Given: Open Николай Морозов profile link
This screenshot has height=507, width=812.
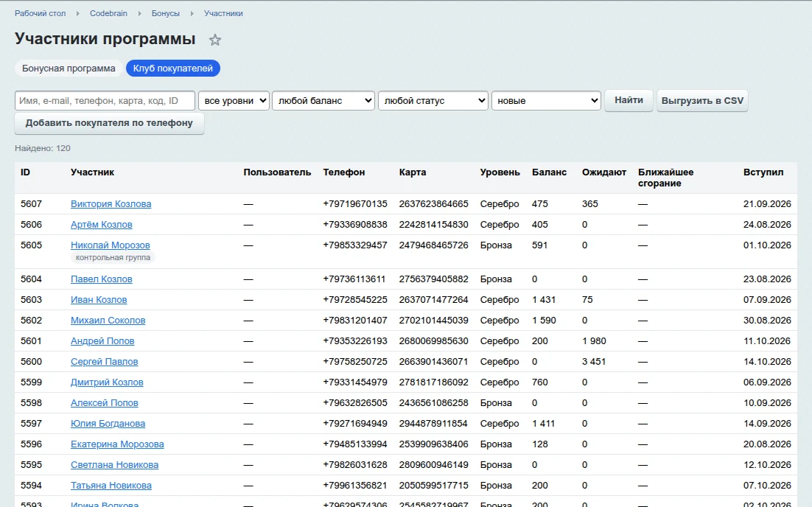Looking at the screenshot, I should coord(111,245).
